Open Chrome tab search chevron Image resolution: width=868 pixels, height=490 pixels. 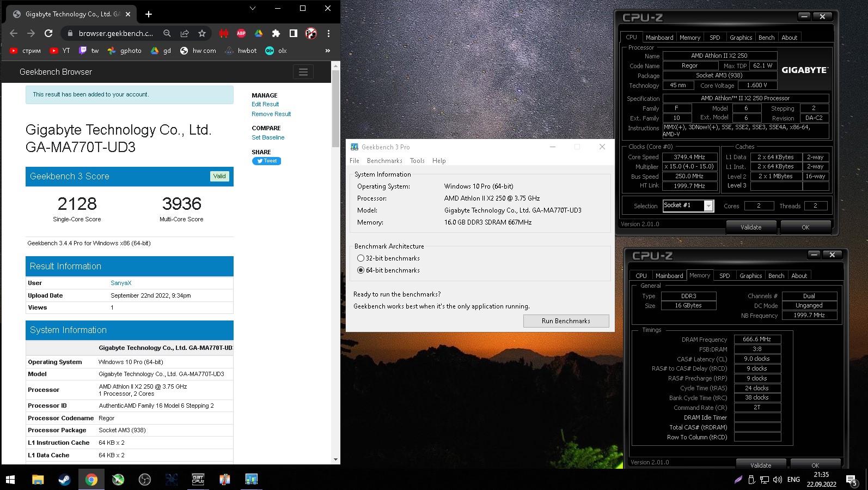(252, 8)
